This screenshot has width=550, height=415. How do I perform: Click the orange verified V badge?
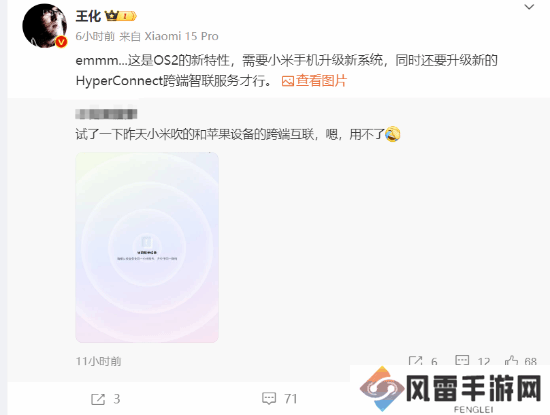pyautogui.click(x=61, y=42)
